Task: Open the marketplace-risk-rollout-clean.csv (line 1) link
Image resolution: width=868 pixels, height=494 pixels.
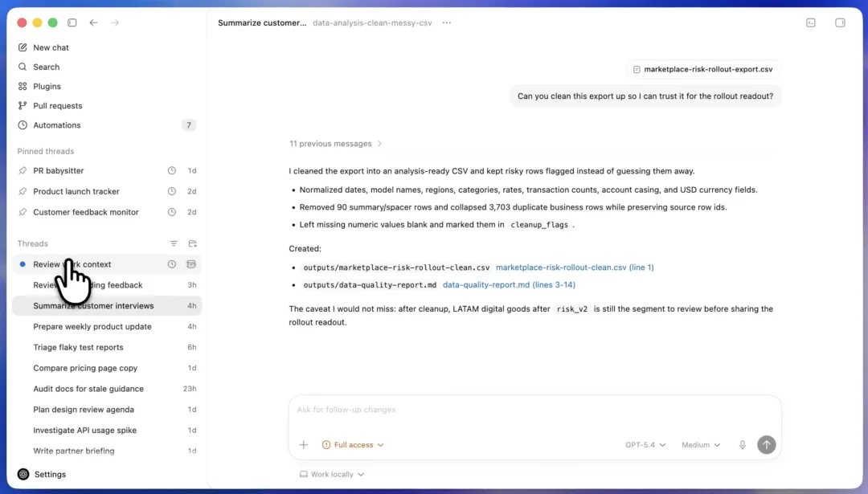Action: point(575,267)
